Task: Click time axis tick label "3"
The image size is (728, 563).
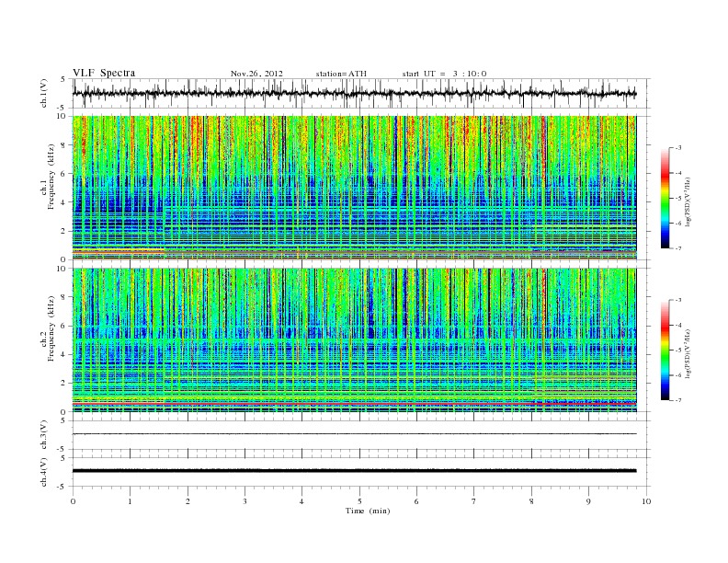Action: (245, 501)
